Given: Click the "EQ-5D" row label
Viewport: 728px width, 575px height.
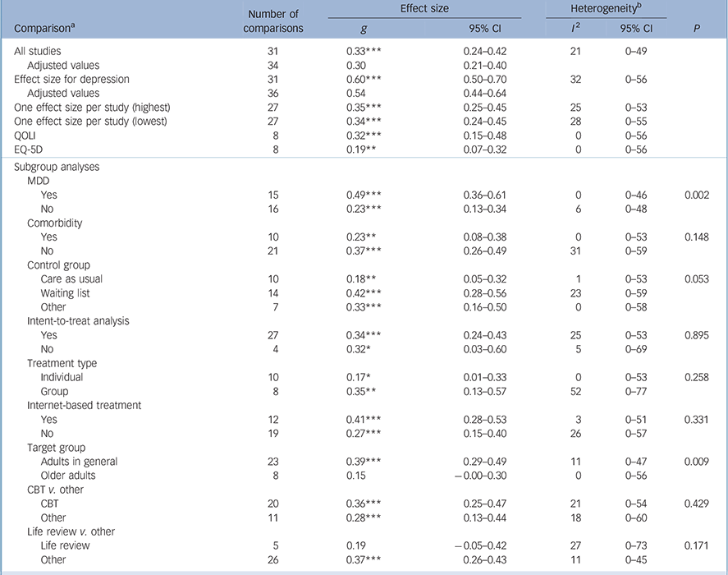Looking at the screenshot, I should [30, 149].
